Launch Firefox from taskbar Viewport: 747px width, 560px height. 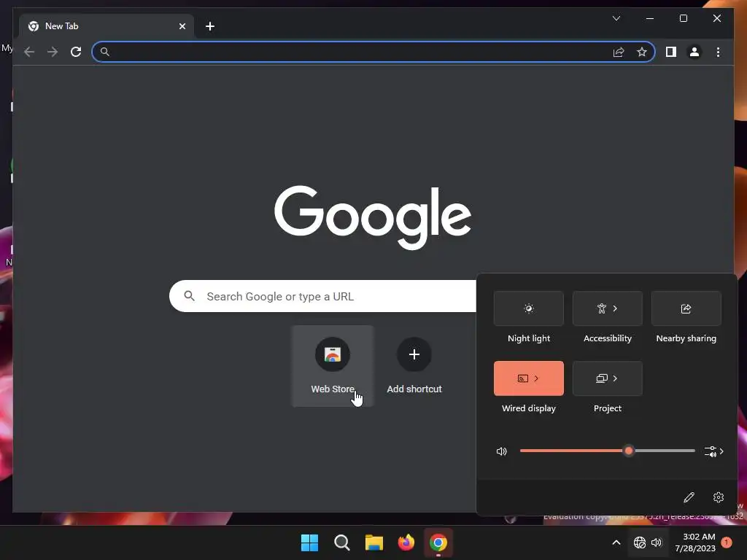click(x=406, y=542)
